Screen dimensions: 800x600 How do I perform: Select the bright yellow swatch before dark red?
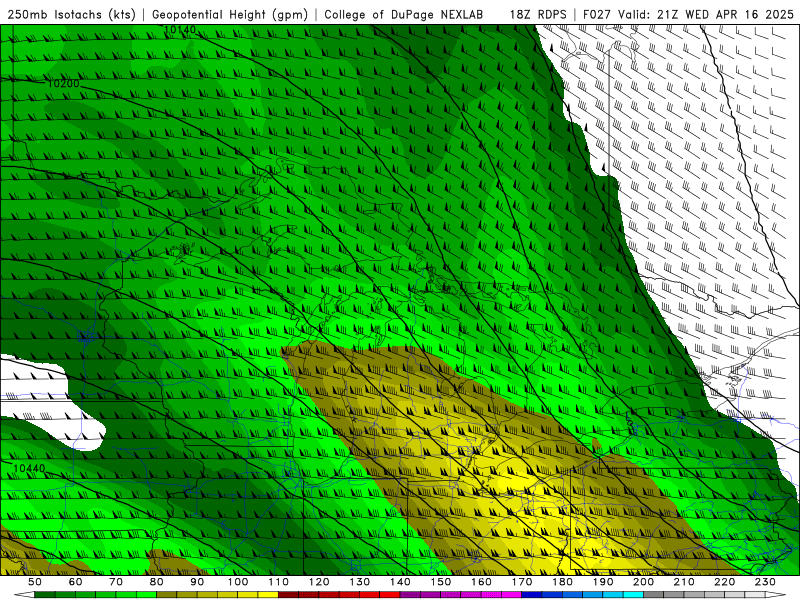pos(268,594)
